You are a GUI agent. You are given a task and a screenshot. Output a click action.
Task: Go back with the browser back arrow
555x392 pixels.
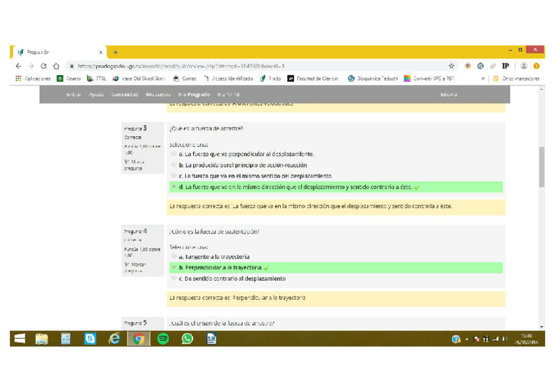coord(18,66)
